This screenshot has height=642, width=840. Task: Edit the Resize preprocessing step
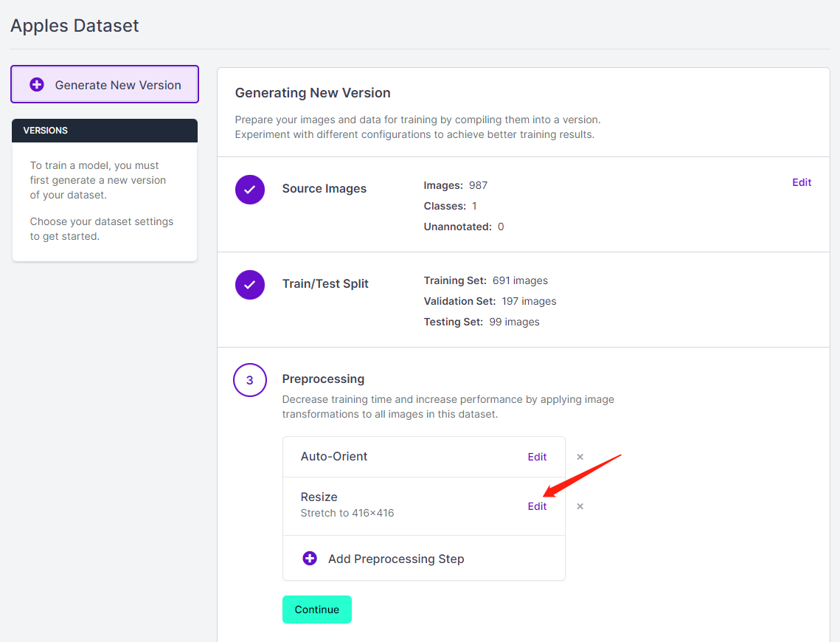pyautogui.click(x=537, y=506)
